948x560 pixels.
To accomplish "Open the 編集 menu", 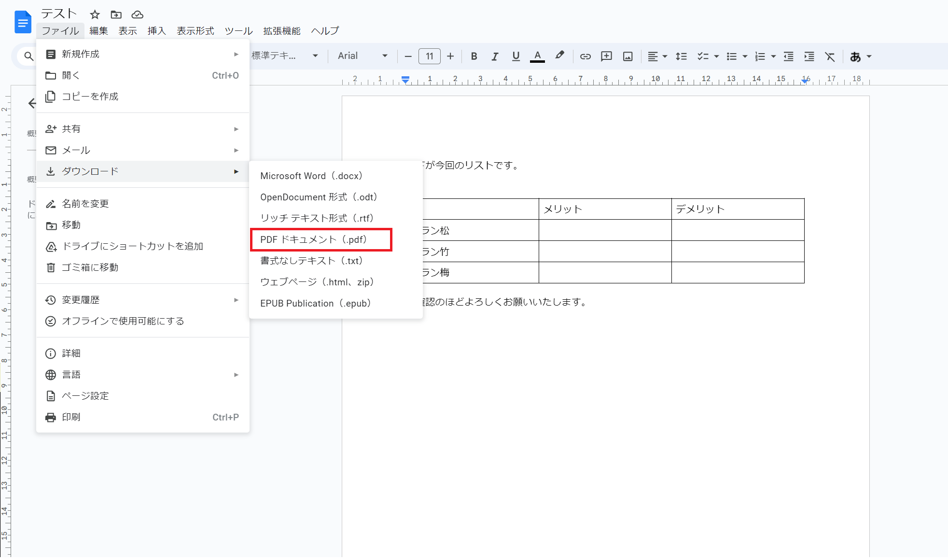I will (98, 31).
